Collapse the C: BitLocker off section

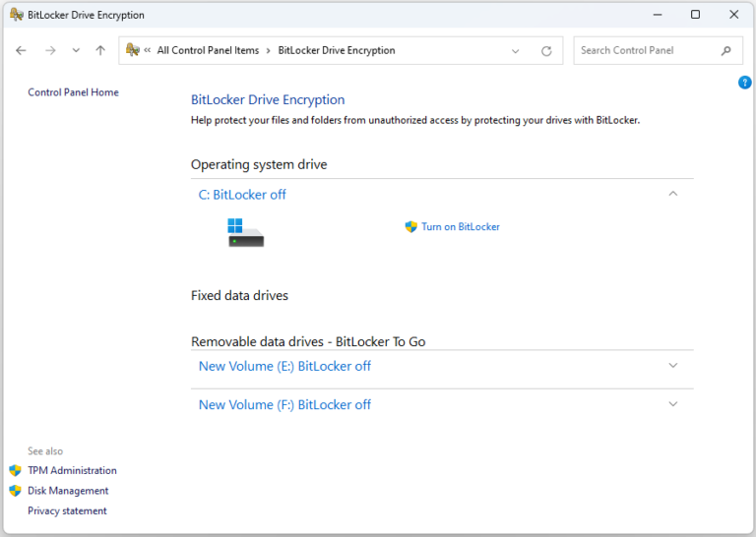673,194
